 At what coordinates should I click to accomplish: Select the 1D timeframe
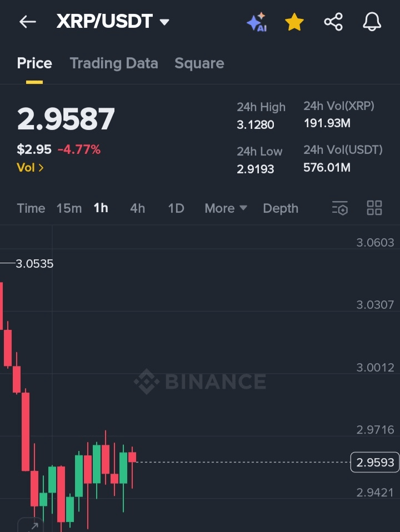point(176,208)
